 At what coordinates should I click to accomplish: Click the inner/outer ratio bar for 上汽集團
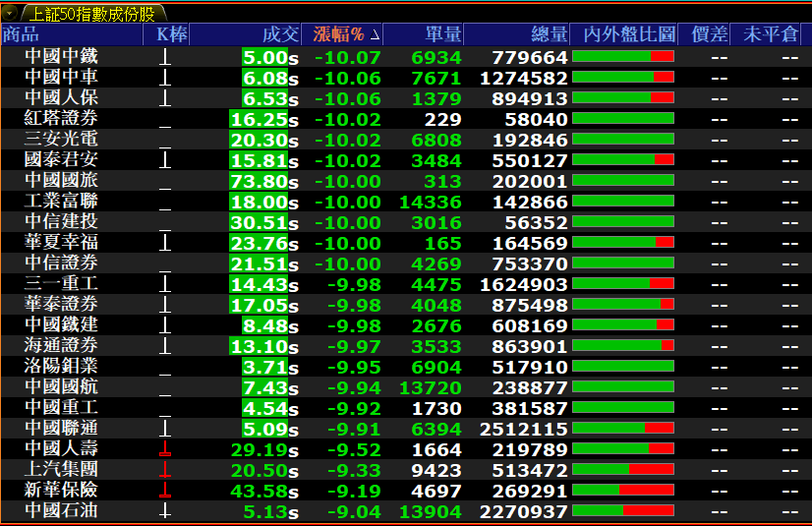point(623,469)
